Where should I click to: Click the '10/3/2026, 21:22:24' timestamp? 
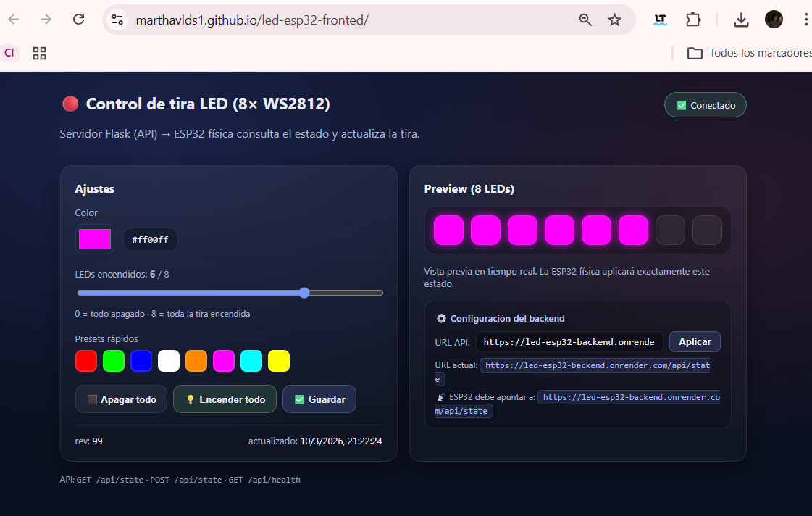click(341, 441)
